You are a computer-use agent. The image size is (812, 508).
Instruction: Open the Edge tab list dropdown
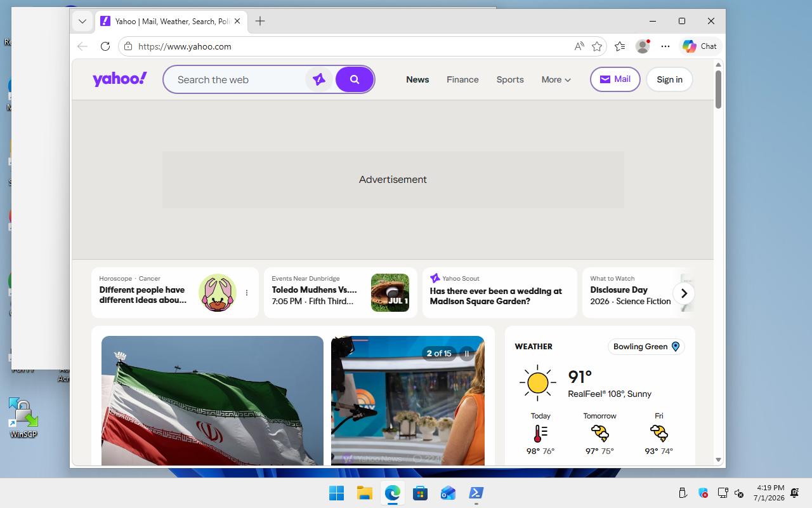click(82, 21)
